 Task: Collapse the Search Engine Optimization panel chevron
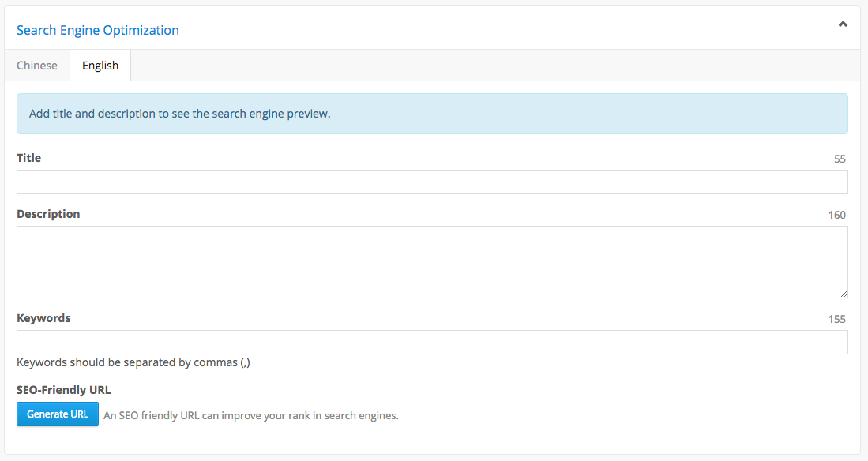coord(843,24)
